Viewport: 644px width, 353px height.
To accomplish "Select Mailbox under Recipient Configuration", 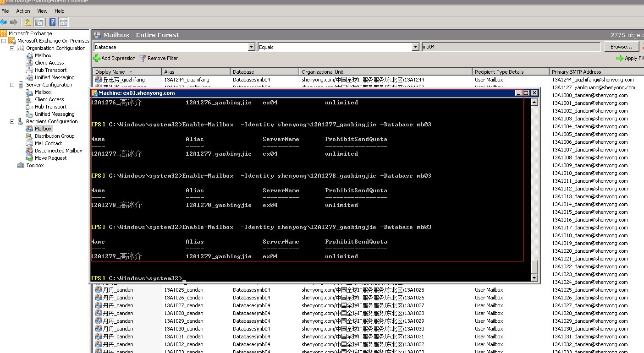I will point(43,129).
